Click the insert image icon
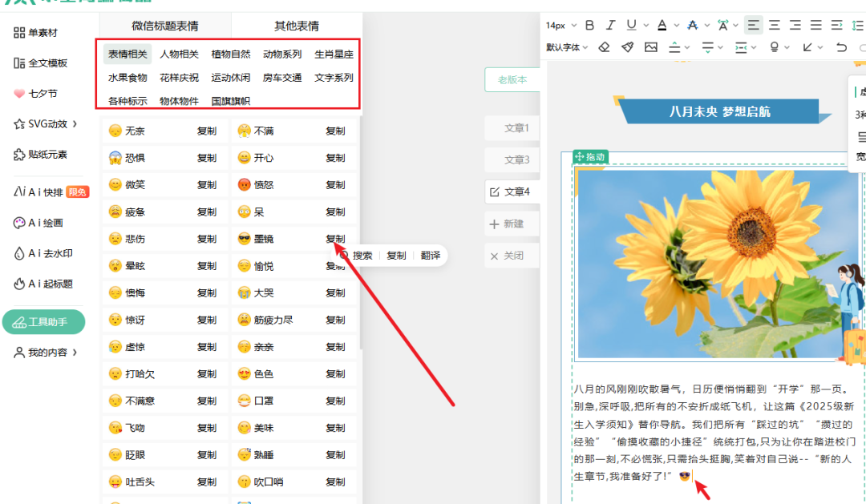 (x=650, y=47)
